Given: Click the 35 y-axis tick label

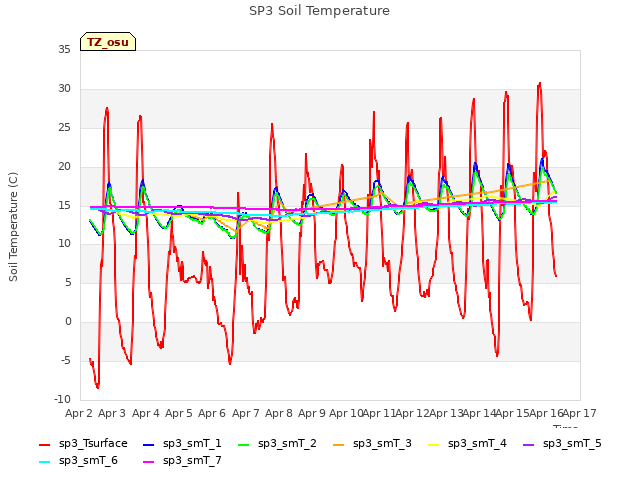Looking at the screenshot, I should [x=64, y=50].
